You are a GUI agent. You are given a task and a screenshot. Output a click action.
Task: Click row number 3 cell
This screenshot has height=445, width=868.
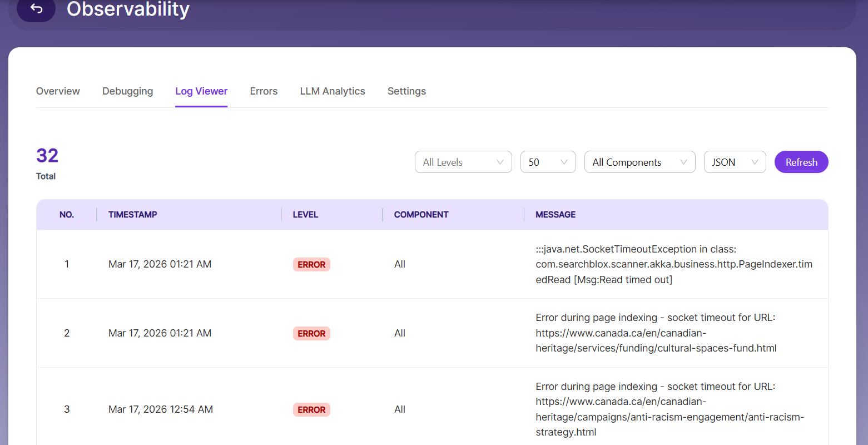pos(67,409)
